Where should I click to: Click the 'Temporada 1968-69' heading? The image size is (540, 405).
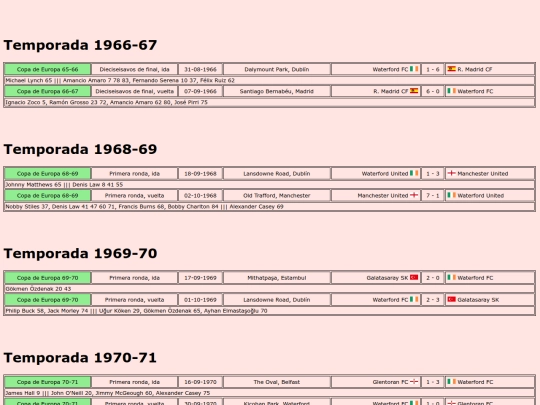80,149
